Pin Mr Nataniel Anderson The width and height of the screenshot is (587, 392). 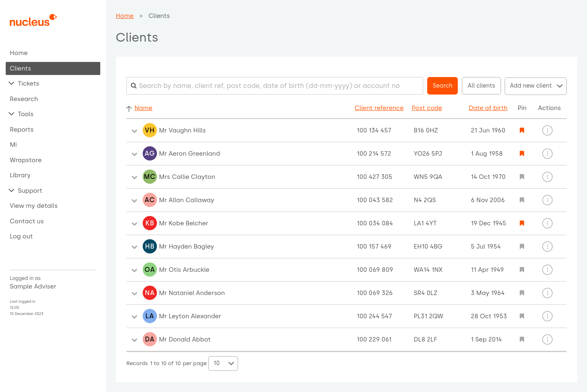click(x=522, y=293)
